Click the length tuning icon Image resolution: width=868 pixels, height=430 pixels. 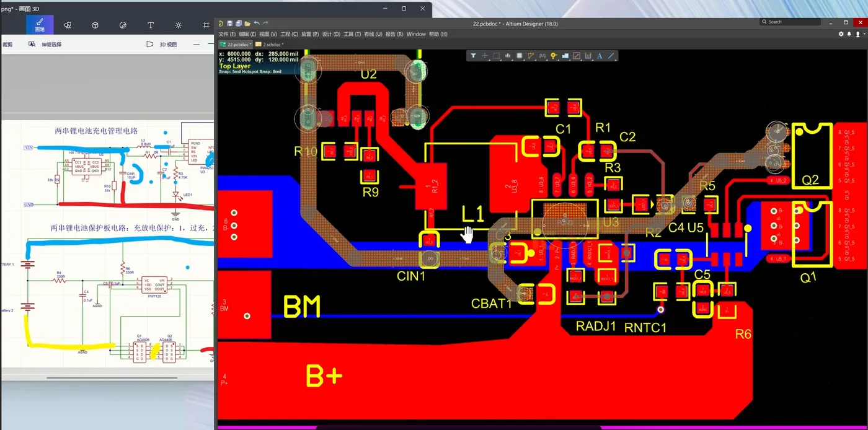coord(542,56)
